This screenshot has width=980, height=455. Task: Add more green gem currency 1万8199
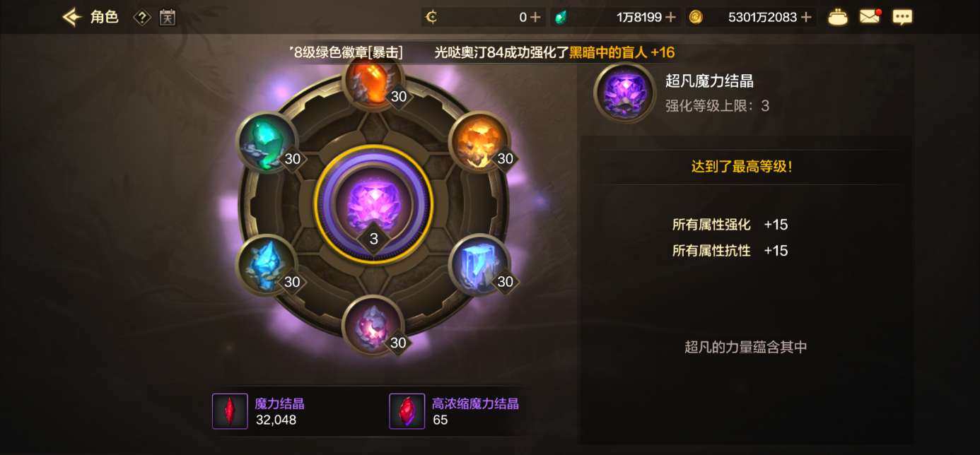(x=671, y=17)
